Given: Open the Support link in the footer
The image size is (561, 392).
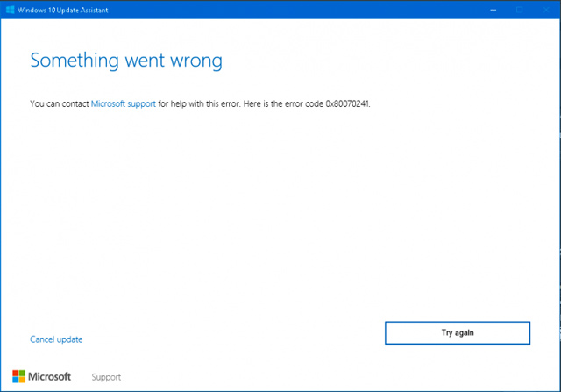Looking at the screenshot, I should click(x=106, y=377).
